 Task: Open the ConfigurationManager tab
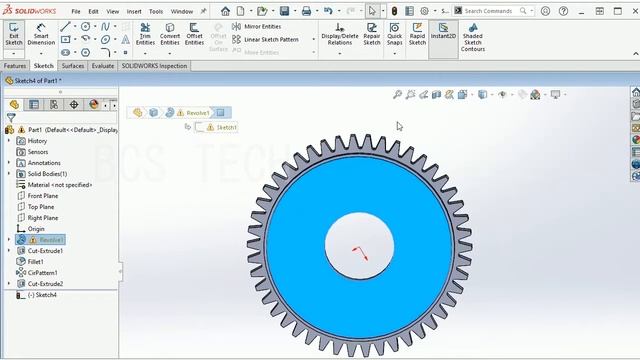point(54,105)
